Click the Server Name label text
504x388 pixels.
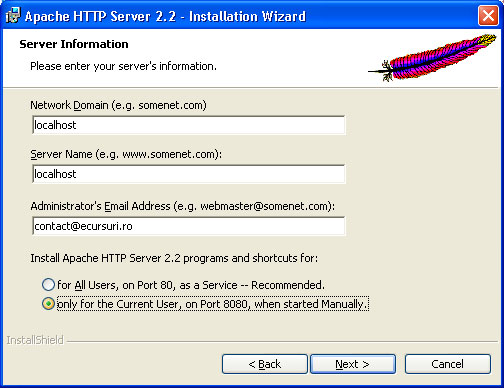[126, 154]
